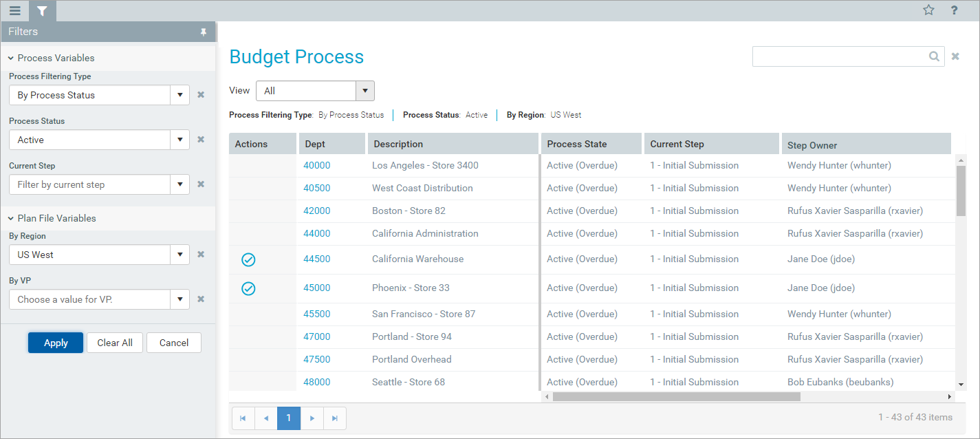980x439 pixels.
Task: Toggle the filter funnel icon
Action: (42, 11)
